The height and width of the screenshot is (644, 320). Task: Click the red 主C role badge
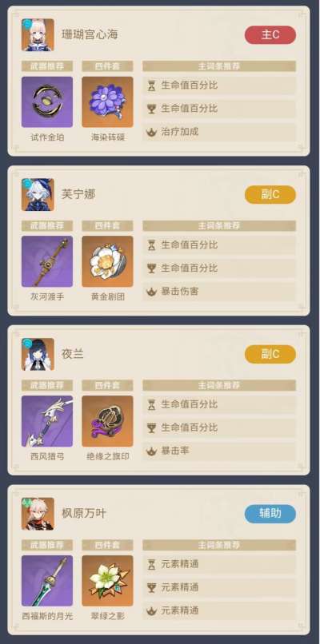[x=270, y=35]
